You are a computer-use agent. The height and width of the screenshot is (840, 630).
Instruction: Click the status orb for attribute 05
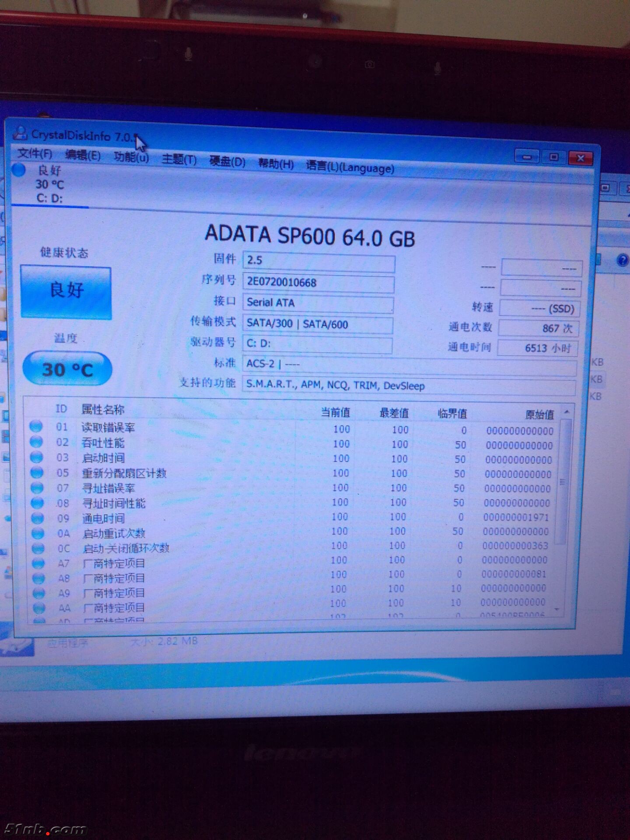click(x=37, y=472)
